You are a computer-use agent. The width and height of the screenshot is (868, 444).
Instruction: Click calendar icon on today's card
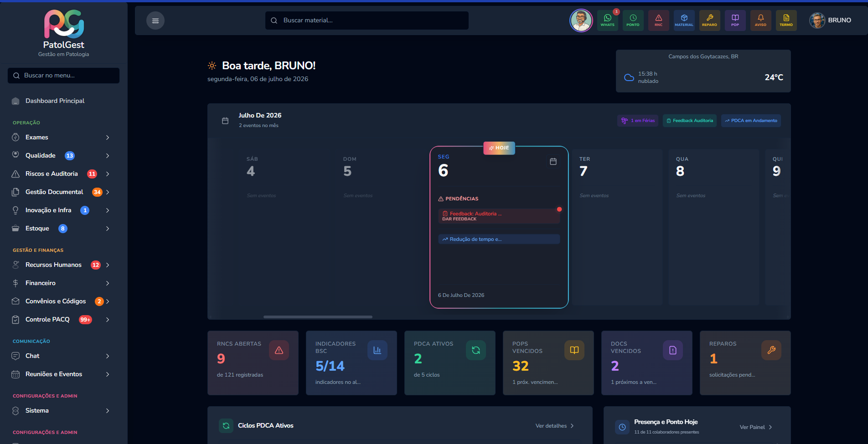click(x=553, y=161)
